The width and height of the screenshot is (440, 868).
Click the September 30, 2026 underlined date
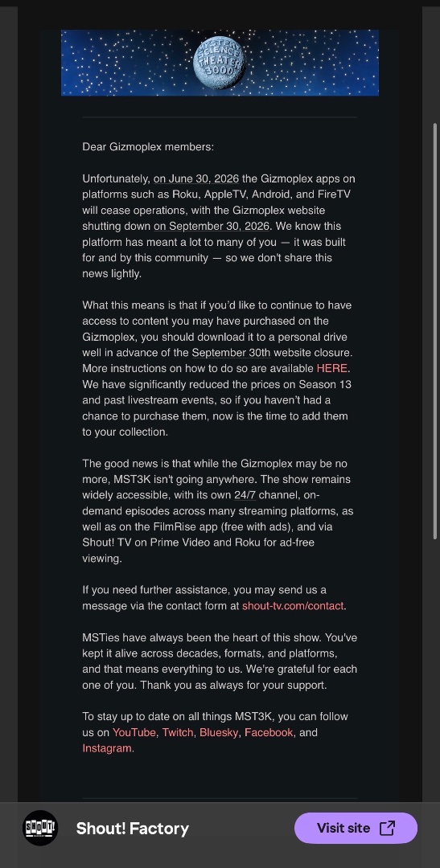211,227
